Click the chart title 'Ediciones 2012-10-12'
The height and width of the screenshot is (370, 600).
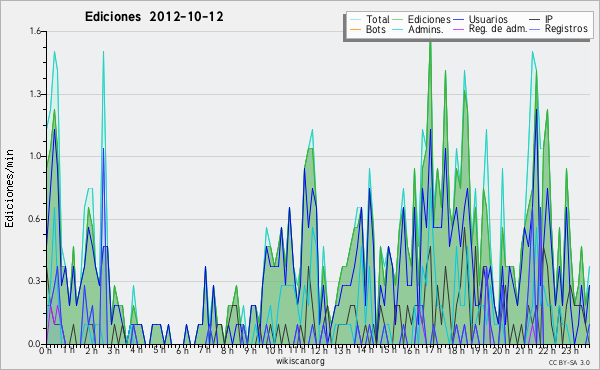point(154,17)
